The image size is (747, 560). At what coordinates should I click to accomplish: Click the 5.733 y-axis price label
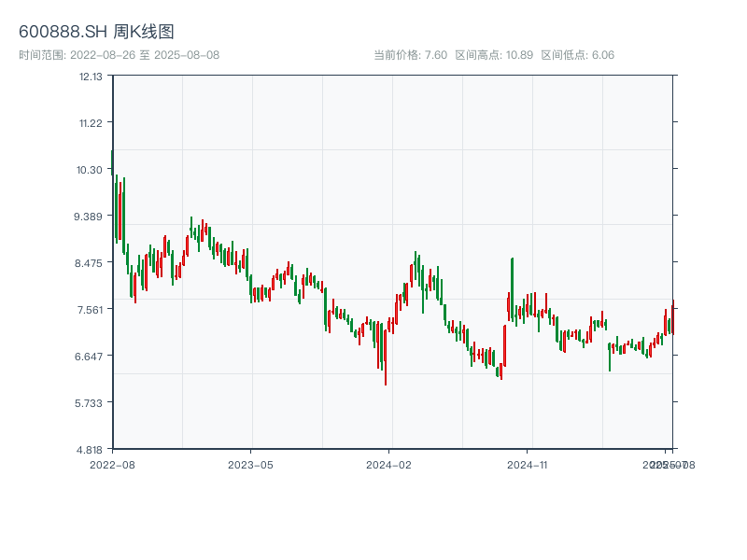coord(90,403)
